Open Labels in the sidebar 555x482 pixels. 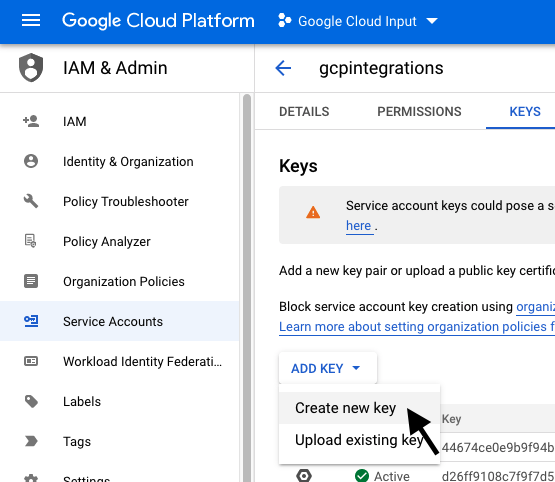pos(120,401)
